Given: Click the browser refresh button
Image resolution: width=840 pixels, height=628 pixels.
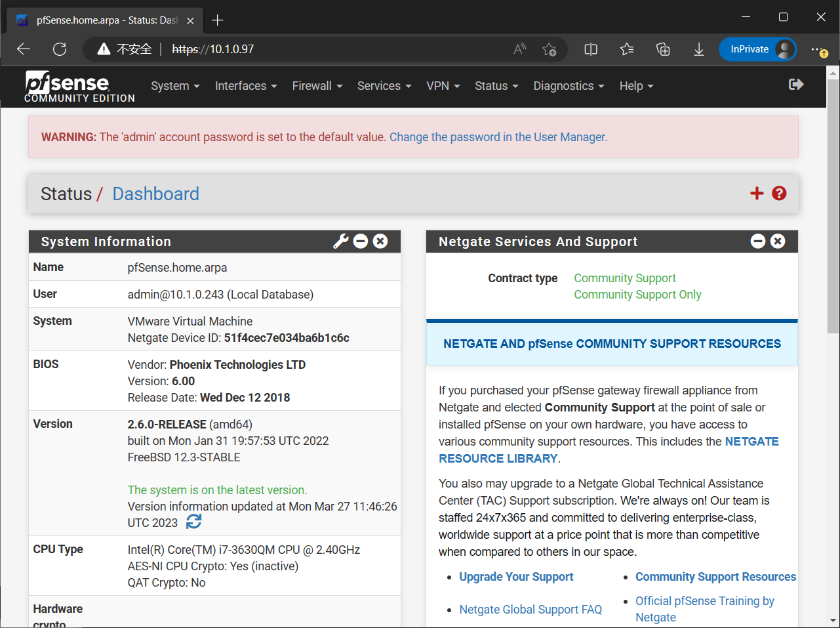Looking at the screenshot, I should [x=60, y=49].
